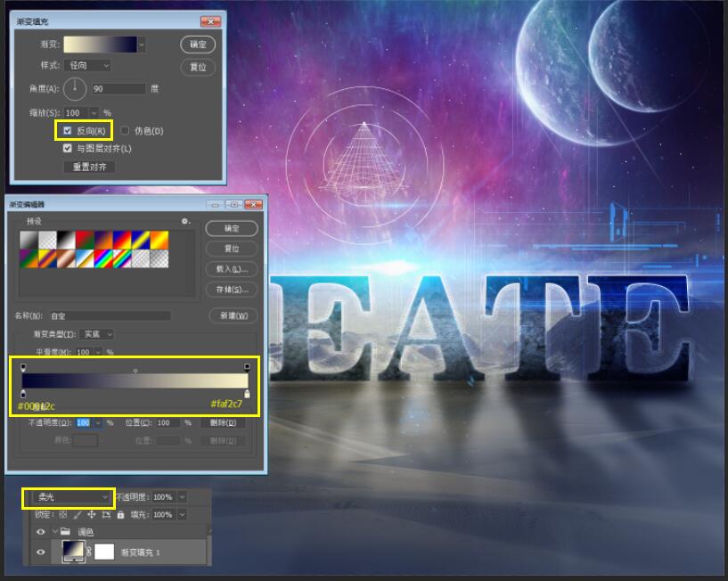Click the folder icon of the 调色 group

[65, 531]
